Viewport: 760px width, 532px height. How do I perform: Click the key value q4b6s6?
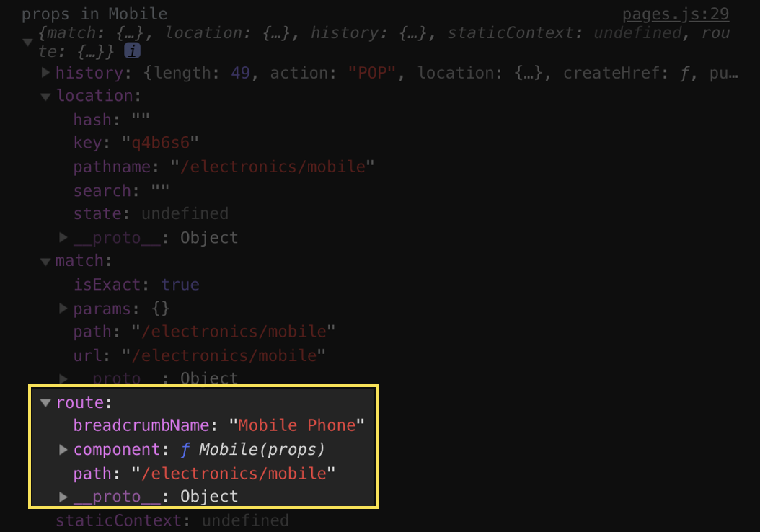pos(160,143)
